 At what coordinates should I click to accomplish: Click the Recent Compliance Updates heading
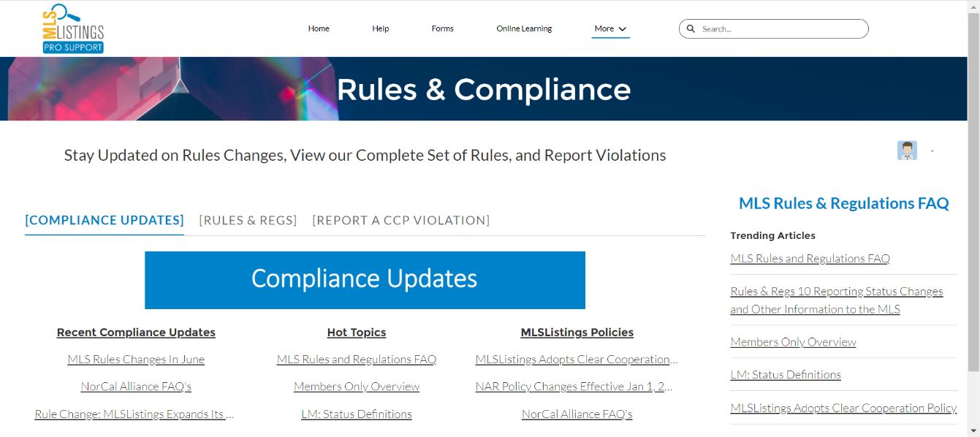point(136,332)
